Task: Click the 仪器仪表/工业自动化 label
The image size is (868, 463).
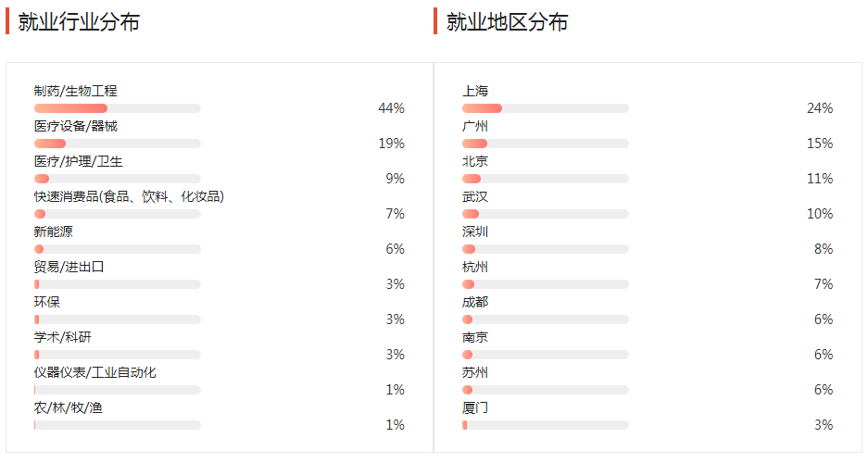Action: tap(95, 372)
